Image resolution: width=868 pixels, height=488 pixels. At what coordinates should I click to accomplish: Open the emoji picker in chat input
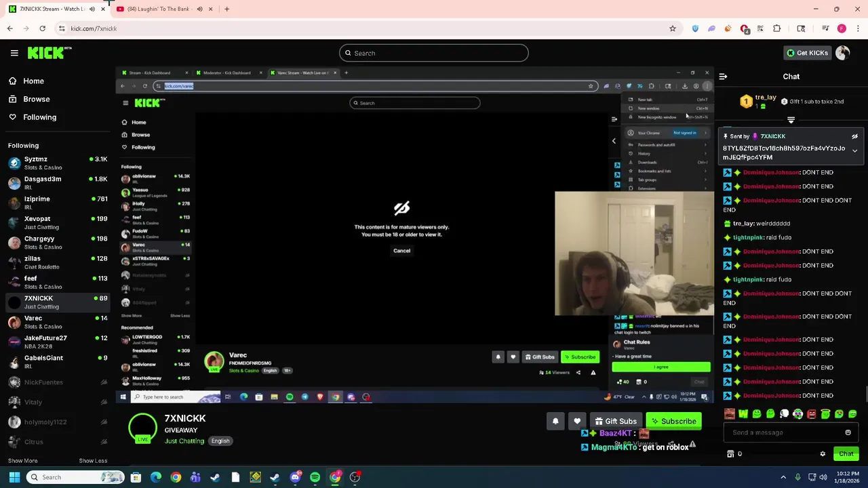coord(848,432)
